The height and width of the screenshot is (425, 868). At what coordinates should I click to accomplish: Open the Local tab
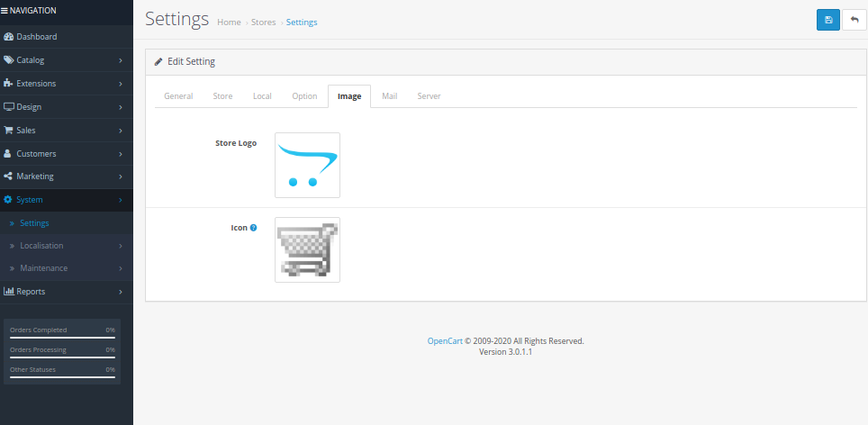(262, 96)
